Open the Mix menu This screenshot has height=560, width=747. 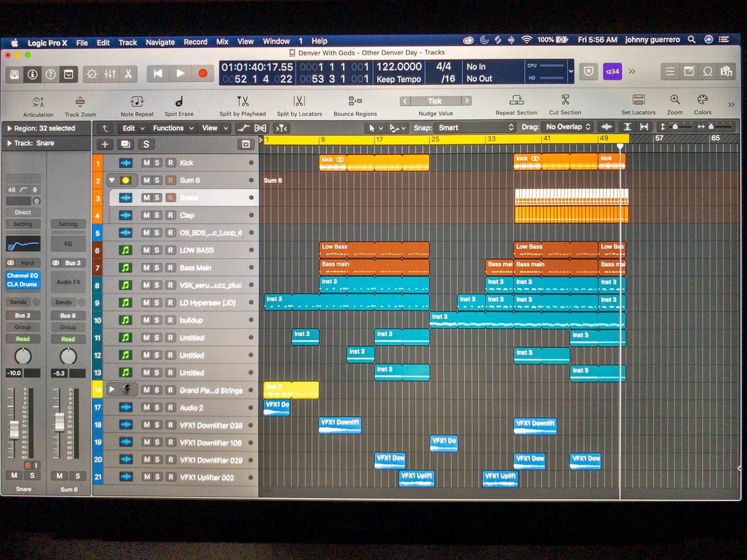tap(222, 42)
